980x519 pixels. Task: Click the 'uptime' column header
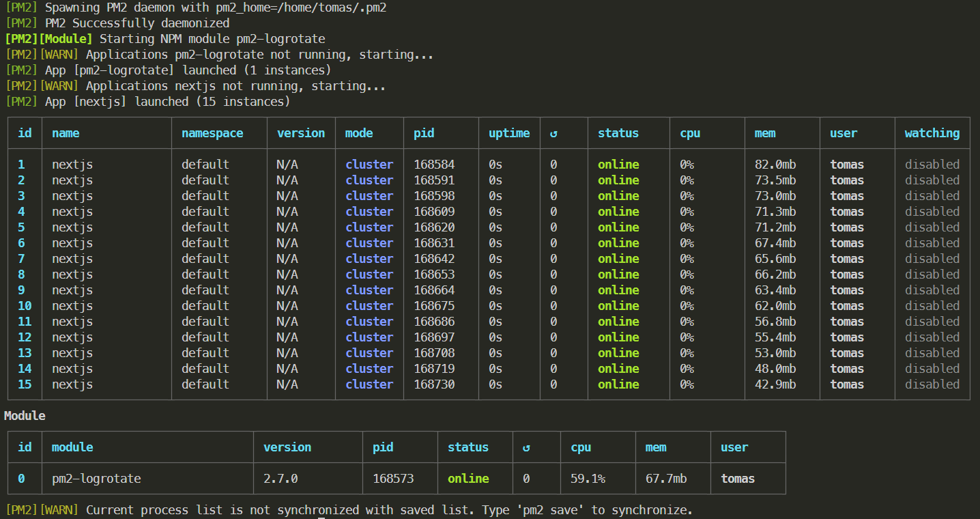[x=509, y=133]
